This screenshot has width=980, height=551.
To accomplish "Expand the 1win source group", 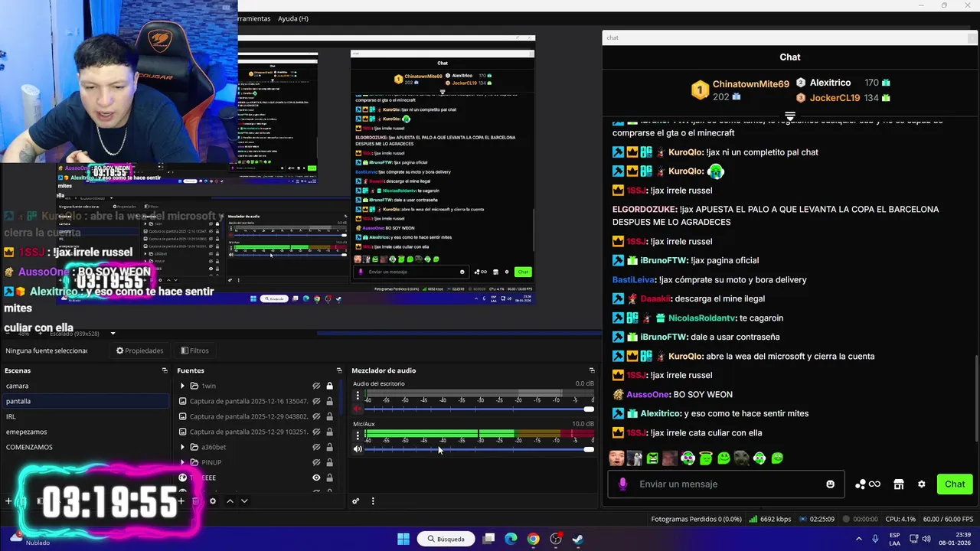I will point(182,386).
